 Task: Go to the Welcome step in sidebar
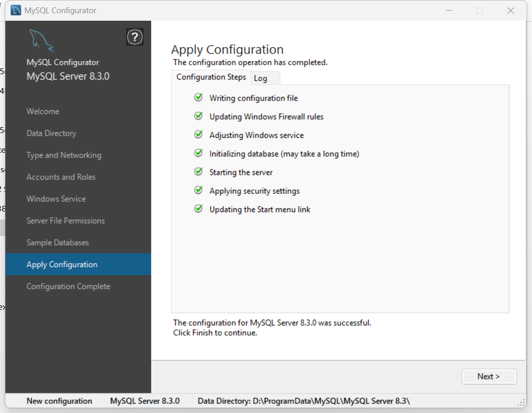coord(43,111)
